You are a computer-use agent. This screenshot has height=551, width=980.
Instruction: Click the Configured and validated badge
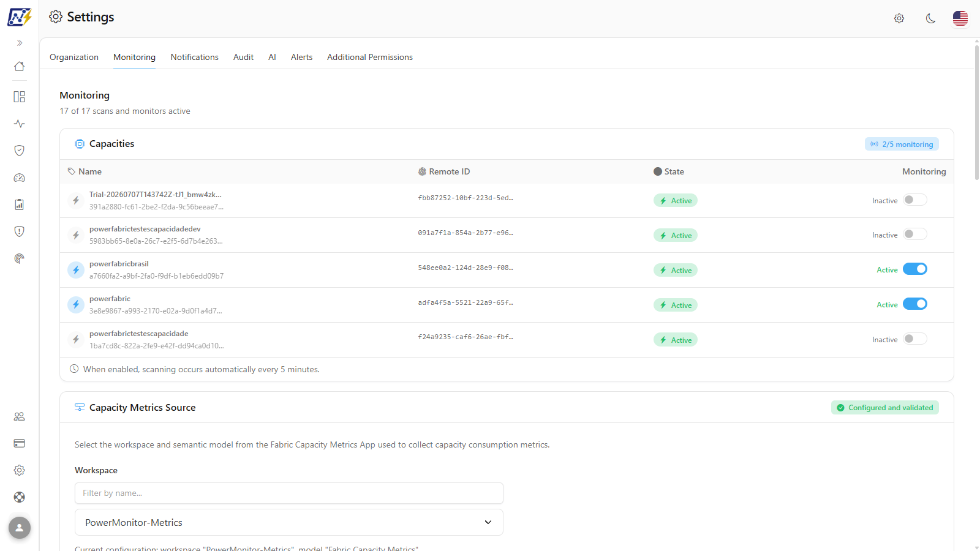click(885, 408)
